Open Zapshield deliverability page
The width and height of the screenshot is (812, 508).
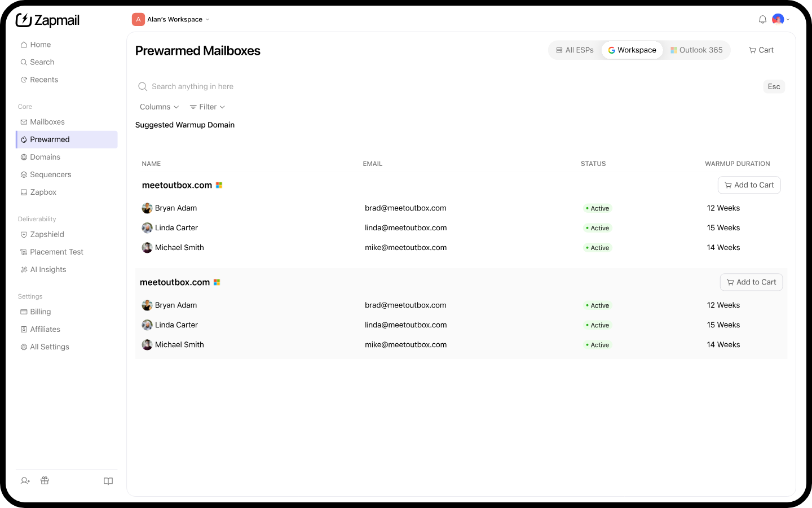coord(67,234)
